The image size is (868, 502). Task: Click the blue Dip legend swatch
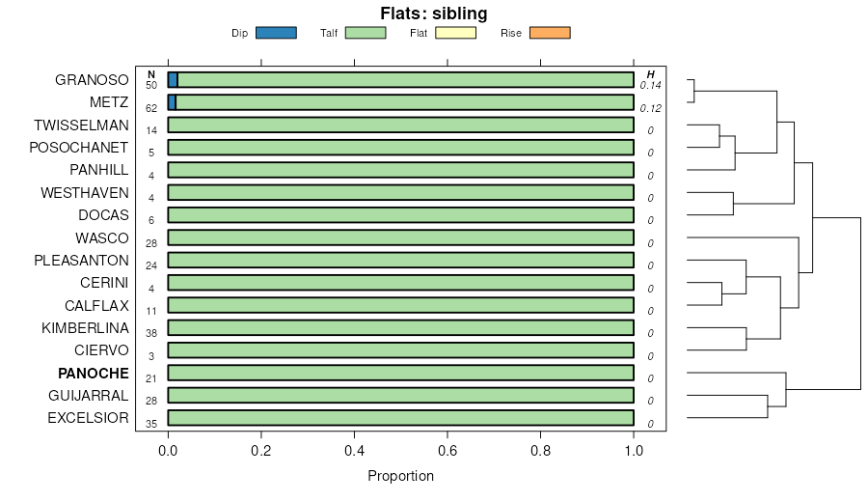tap(276, 33)
